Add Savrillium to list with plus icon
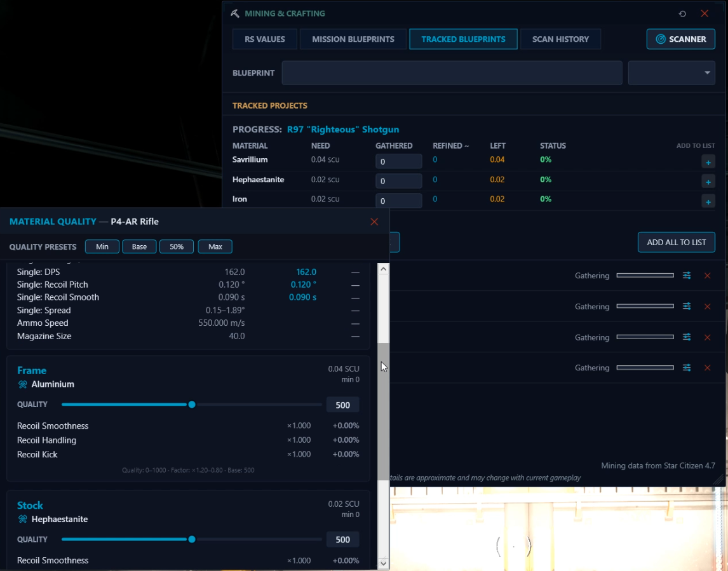 point(708,162)
